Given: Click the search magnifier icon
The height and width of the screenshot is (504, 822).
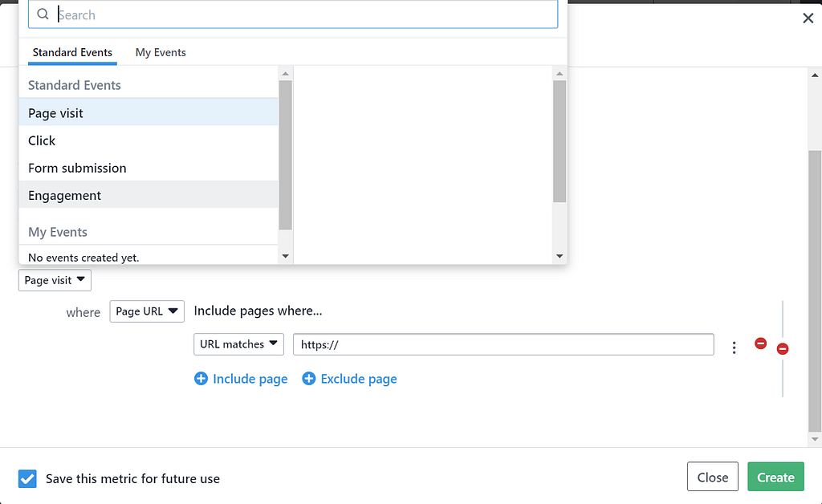Looking at the screenshot, I should tap(43, 14).
